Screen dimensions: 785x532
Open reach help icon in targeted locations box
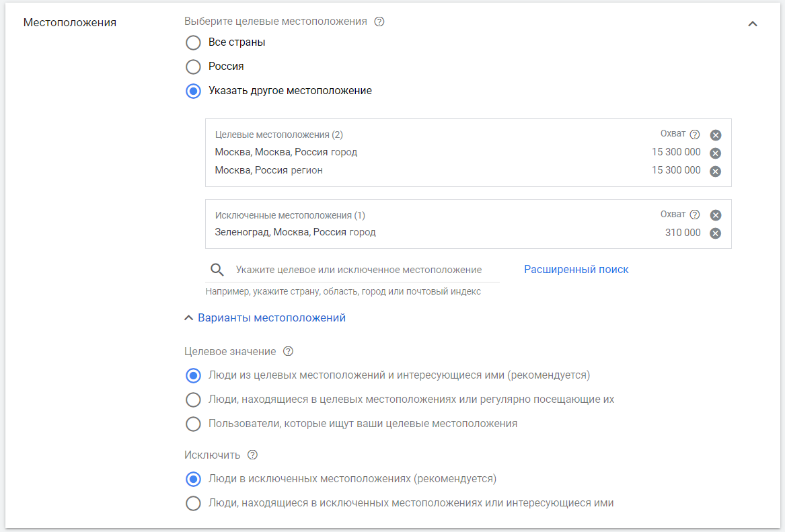point(694,134)
